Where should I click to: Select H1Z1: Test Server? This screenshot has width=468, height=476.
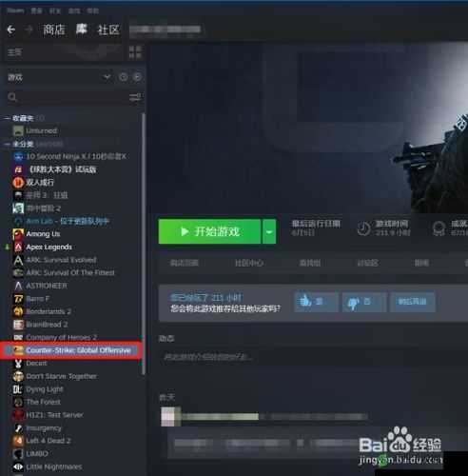[x=54, y=415]
